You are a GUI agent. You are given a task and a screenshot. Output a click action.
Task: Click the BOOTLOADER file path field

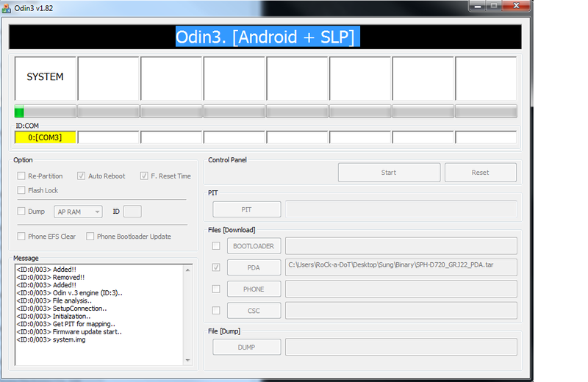pyautogui.click(x=401, y=246)
